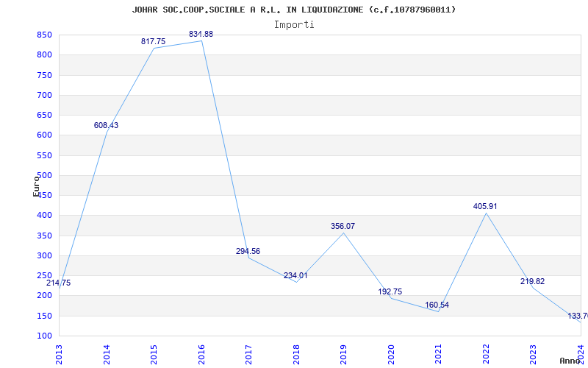Click the x-axis year 2023

tap(534, 354)
